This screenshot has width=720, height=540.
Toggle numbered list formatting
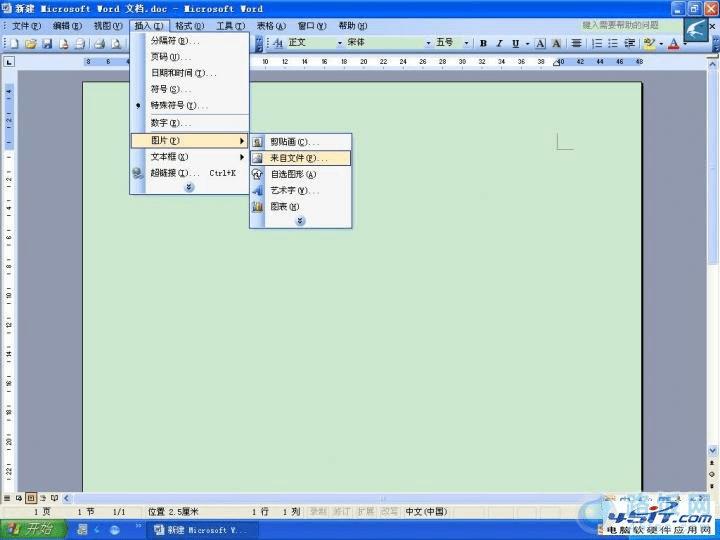[x=597, y=43]
